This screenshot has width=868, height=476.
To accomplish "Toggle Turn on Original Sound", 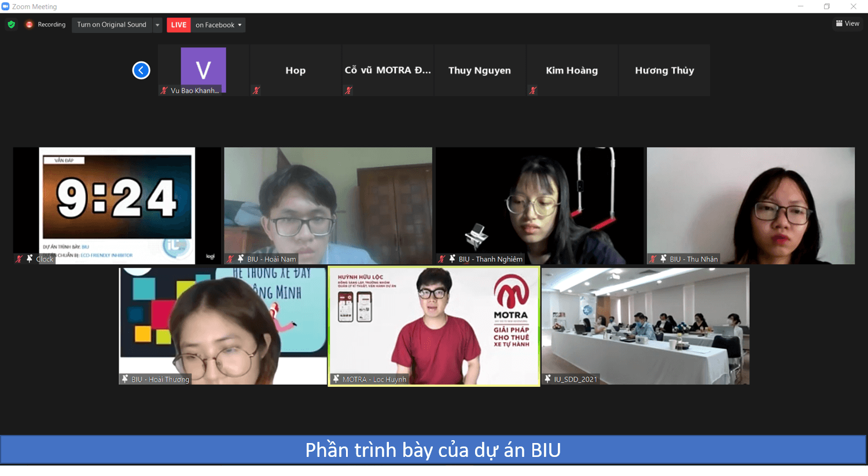I will coord(112,25).
